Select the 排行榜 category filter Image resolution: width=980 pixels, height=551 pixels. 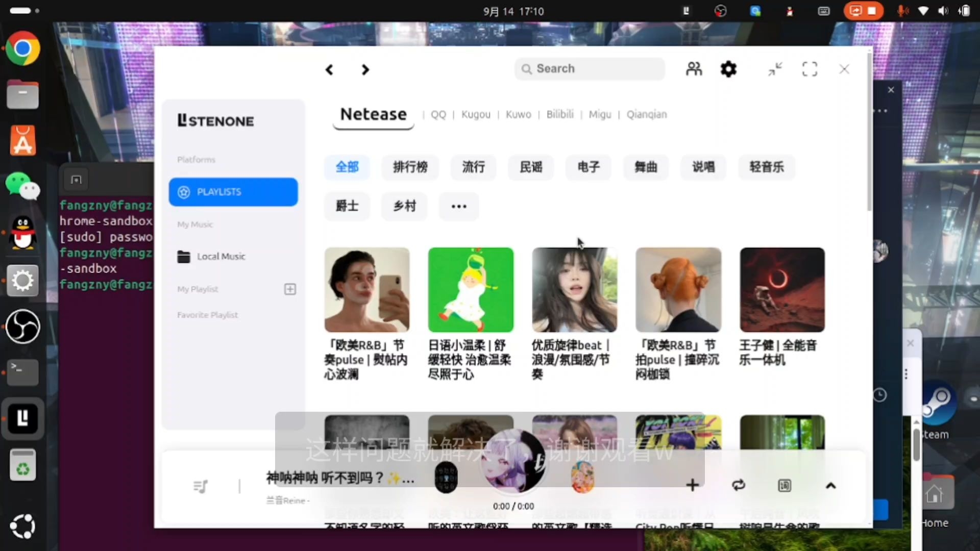(410, 167)
